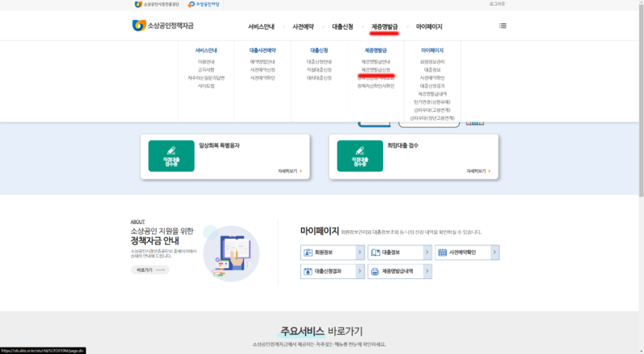The height and width of the screenshot is (354, 644).
Task: Select 회원정보관리 under 마이페이지
Action: click(x=432, y=62)
